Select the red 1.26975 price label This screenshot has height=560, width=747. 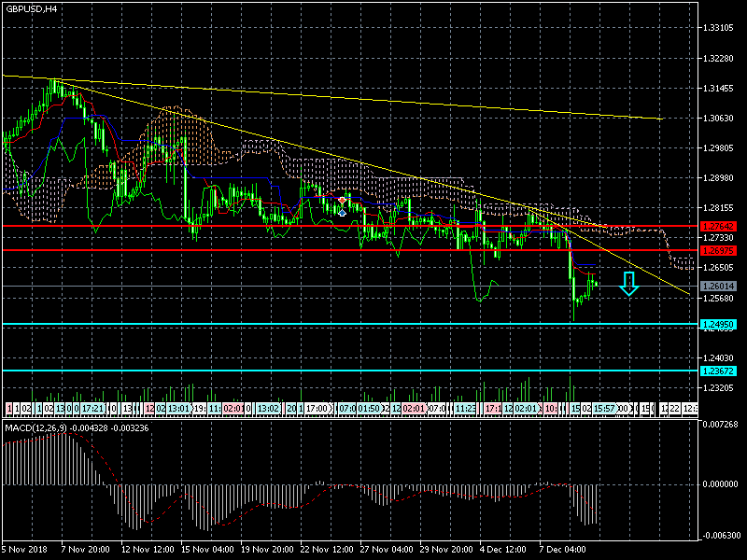pos(719,250)
